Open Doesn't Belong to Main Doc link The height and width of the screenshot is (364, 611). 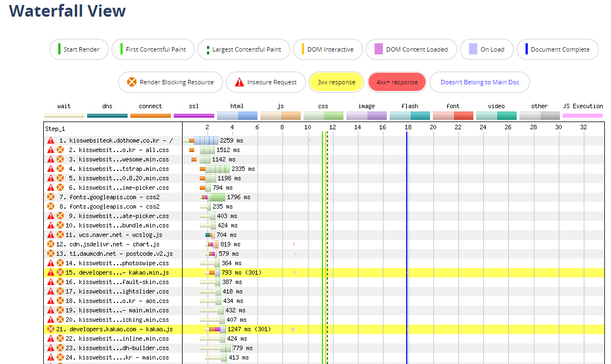479,82
